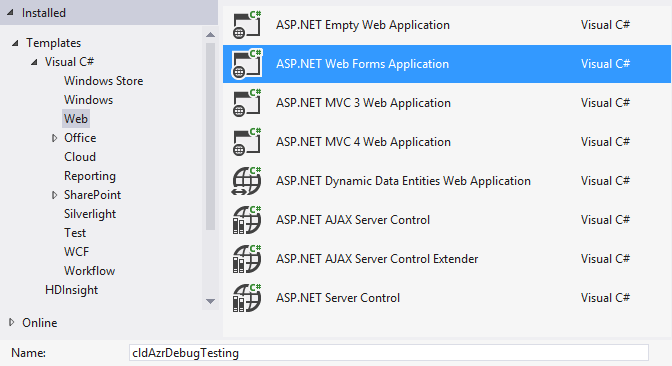Click the ASP.NET MVC 4 Web Application icon
The width and height of the screenshot is (672, 366).
(247, 142)
